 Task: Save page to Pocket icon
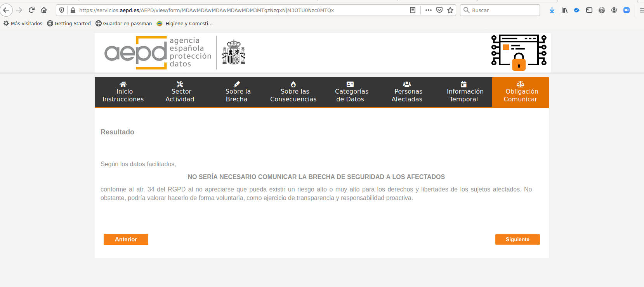[439, 10]
